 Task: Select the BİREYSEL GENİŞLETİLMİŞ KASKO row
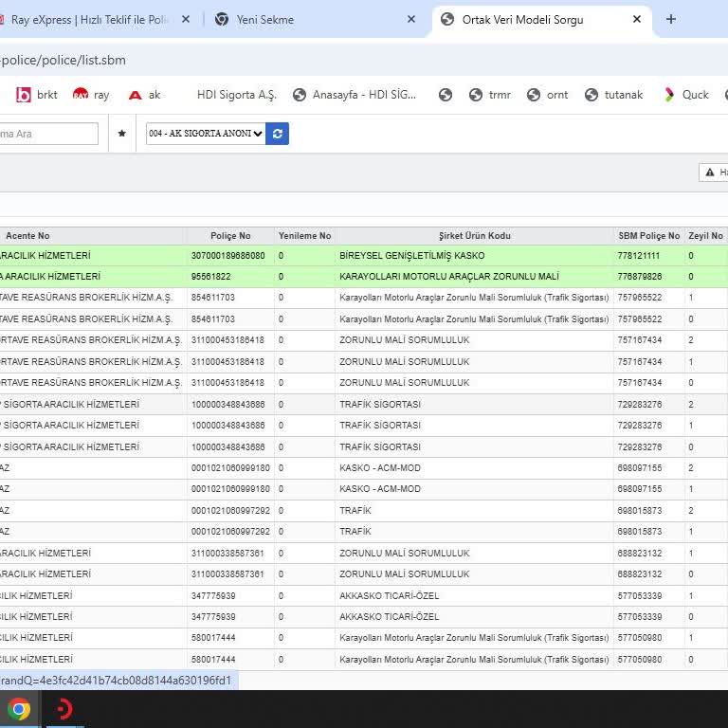[x=411, y=256]
